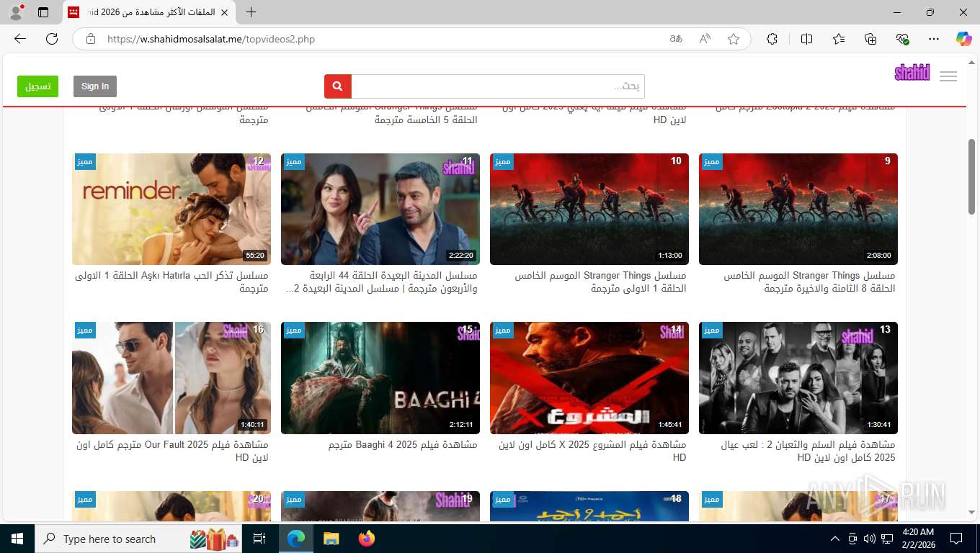Open the المشروع X movie thumbnail
The width and height of the screenshot is (980, 553).
point(589,378)
